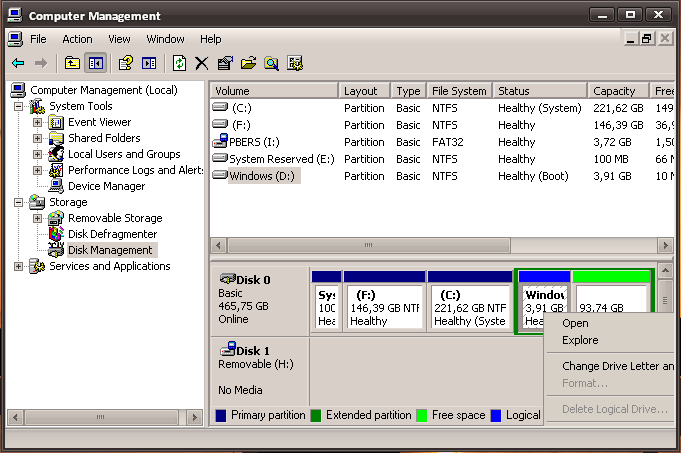
Task: Open the Help menu
Action: coord(211,39)
